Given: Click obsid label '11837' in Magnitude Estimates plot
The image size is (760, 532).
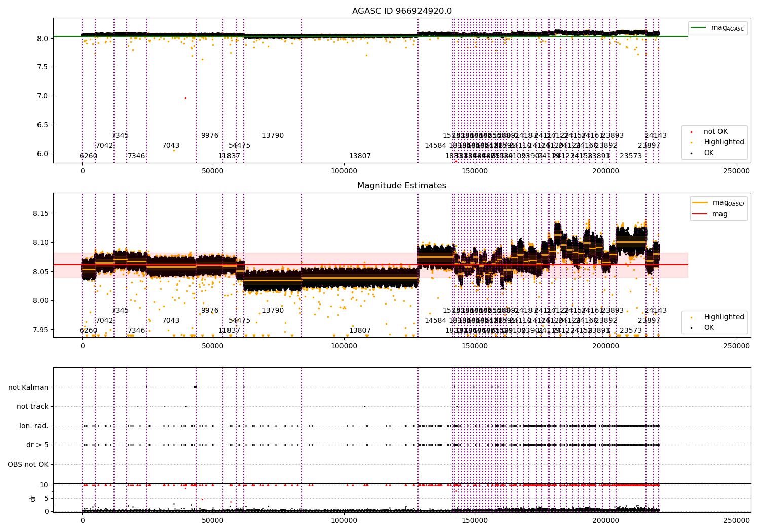Looking at the screenshot, I should (230, 331).
